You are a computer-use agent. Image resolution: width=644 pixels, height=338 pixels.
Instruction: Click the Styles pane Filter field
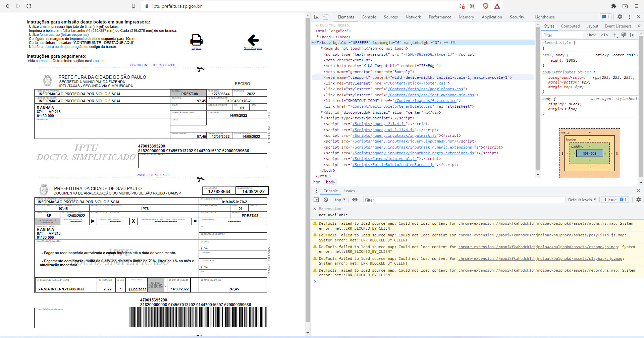[562, 35]
